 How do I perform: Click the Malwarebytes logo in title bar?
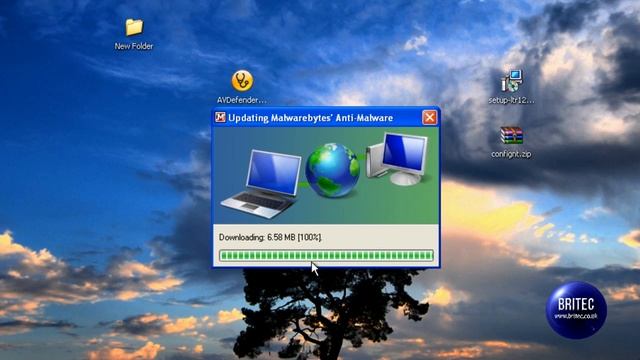(220, 118)
